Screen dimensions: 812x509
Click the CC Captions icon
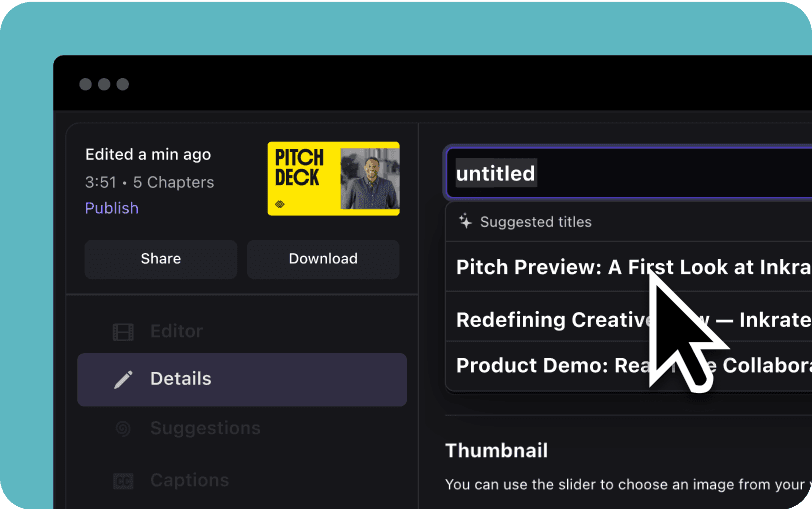123,481
